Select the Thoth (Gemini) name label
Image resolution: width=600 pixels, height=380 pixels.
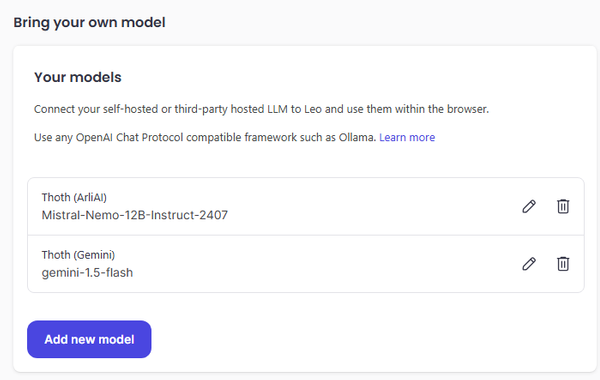coord(78,255)
